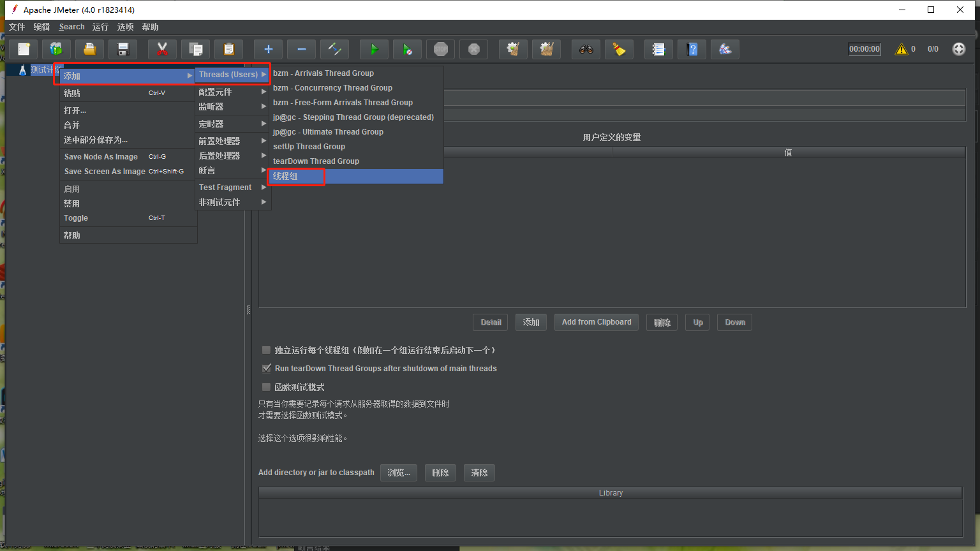Expand the 非测试元件 submenu
Screen dimensions: 980x551
232,202
